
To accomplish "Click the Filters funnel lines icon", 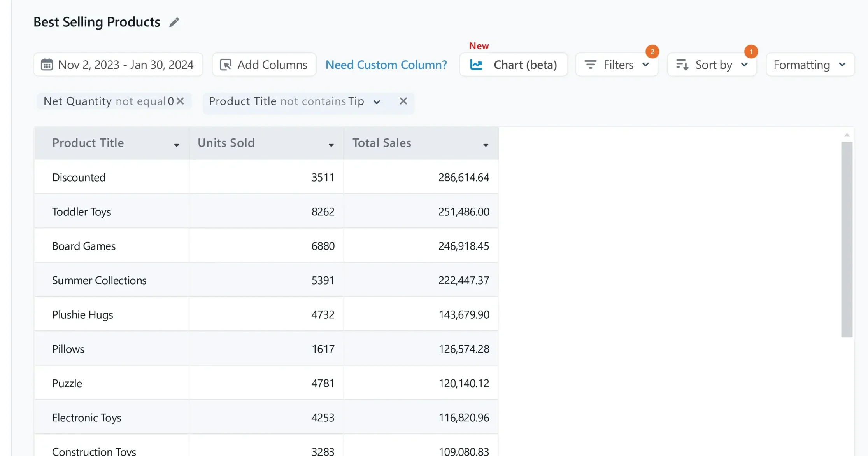I will (590, 65).
